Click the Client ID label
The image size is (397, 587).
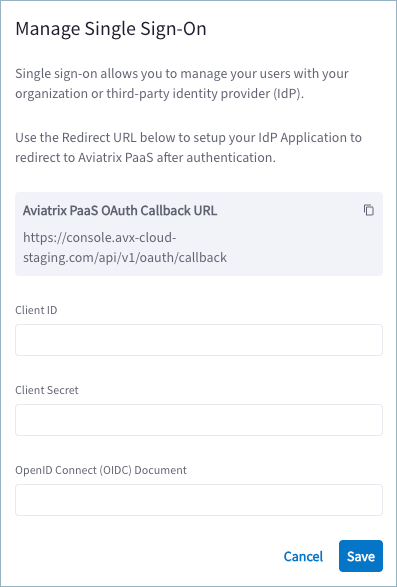click(x=36, y=310)
